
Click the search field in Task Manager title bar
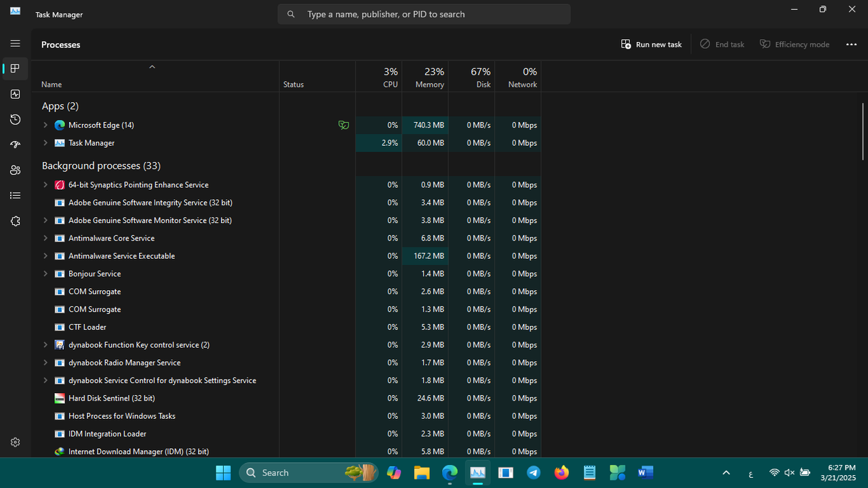[424, 14]
